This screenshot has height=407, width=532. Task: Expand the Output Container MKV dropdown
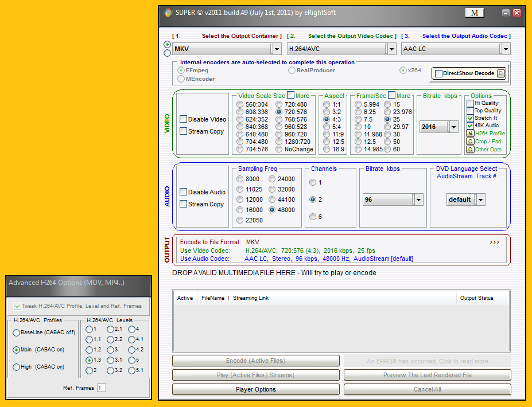[276, 49]
